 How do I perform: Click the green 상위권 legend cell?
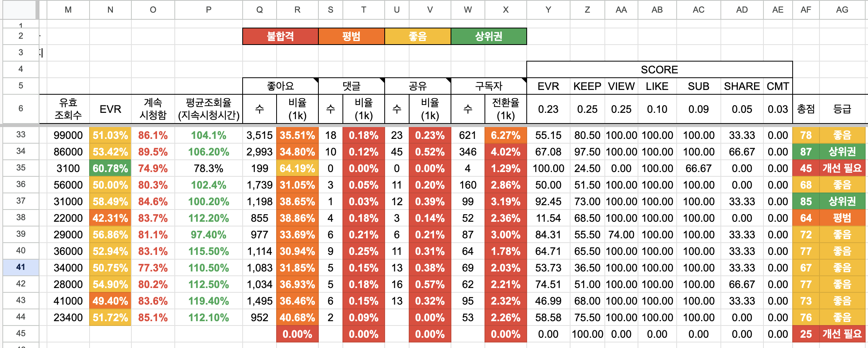point(488,36)
